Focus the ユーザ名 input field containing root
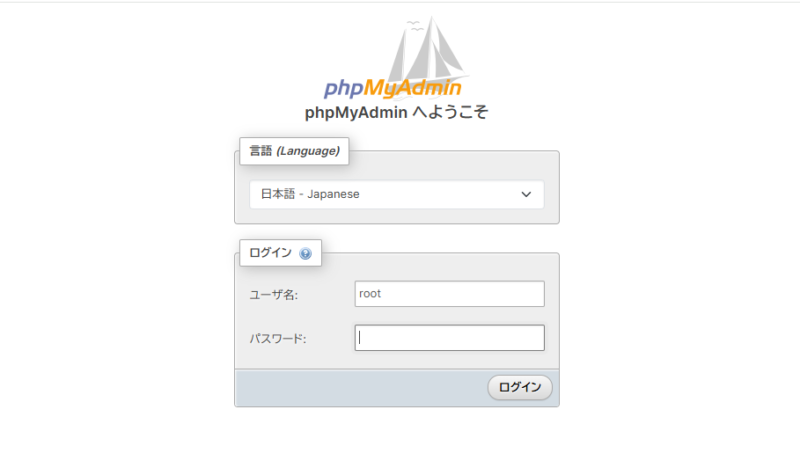 [x=449, y=294]
